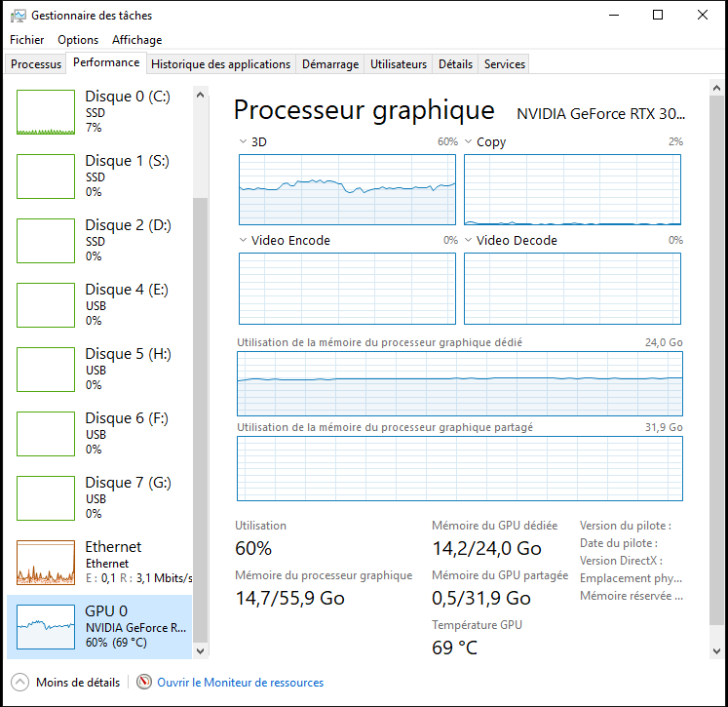Click Ouvrir le Moniteur de ressources link

pos(240,683)
